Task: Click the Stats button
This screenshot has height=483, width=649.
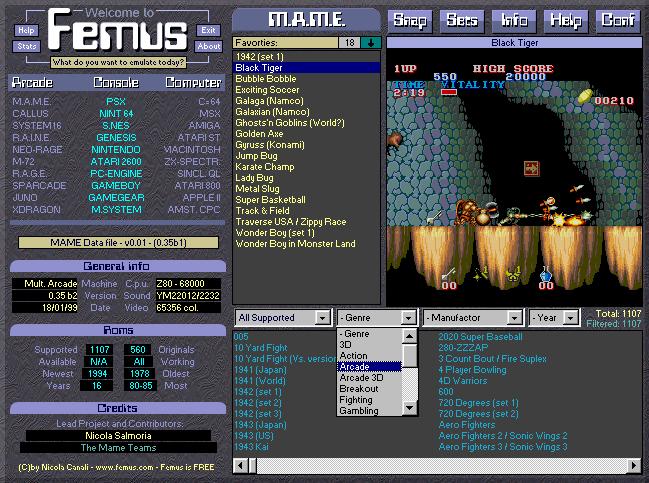Action: point(27,46)
